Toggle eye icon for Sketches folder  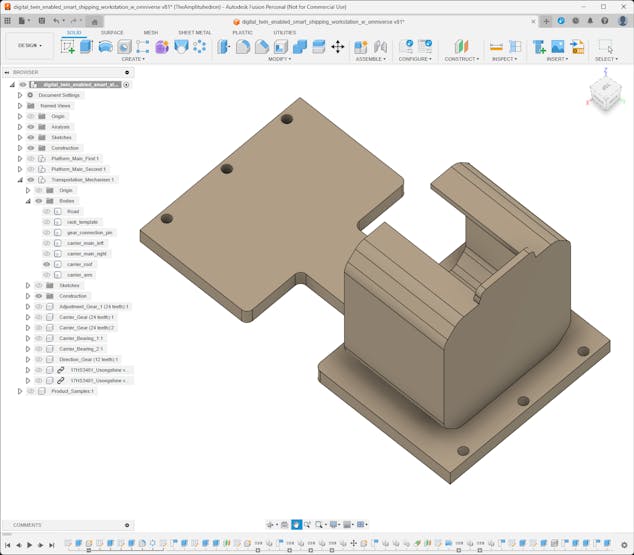31,138
